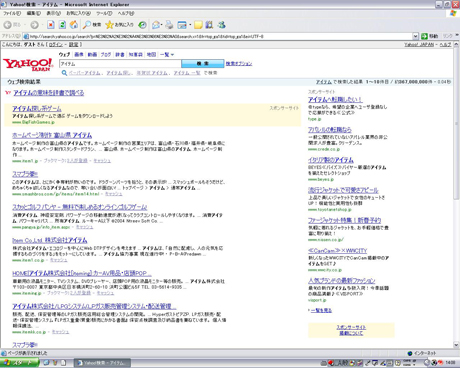Refresh the page with the Refresh icon
Screen dimensions: 460x368
pyautogui.click(x=62, y=25)
